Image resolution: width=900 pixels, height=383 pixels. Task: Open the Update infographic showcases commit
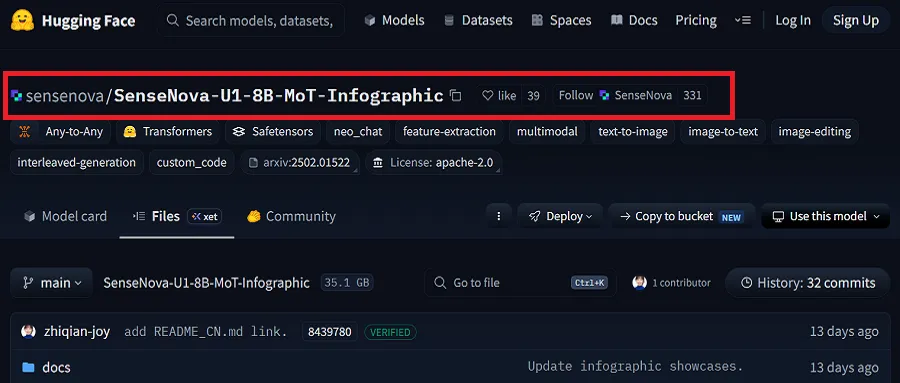pos(635,366)
